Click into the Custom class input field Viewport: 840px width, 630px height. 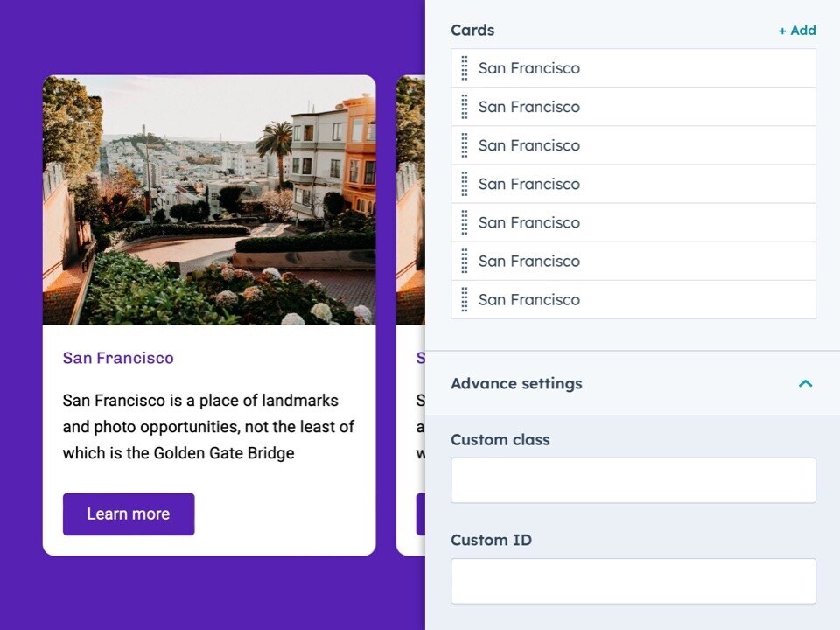(x=633, y=480)
